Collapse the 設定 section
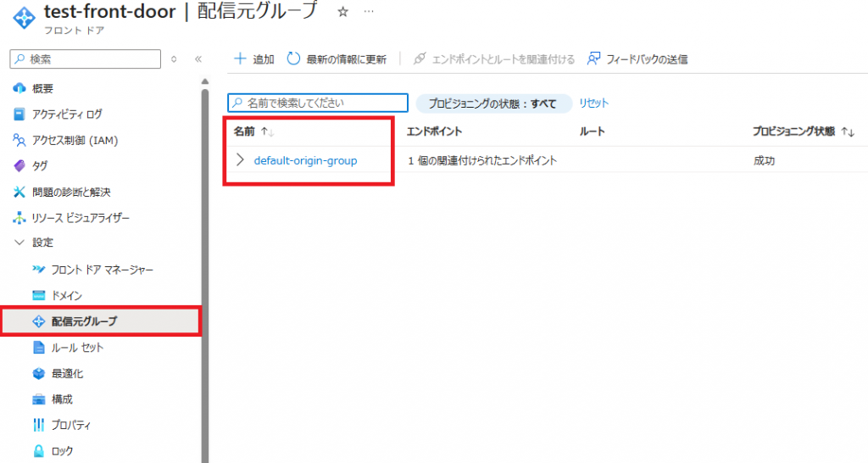 [x=19, y=242]
